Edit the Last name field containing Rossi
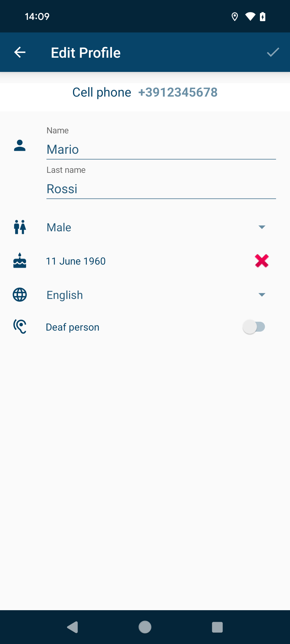The image size is (290, 644). click(x=161, y=189)
